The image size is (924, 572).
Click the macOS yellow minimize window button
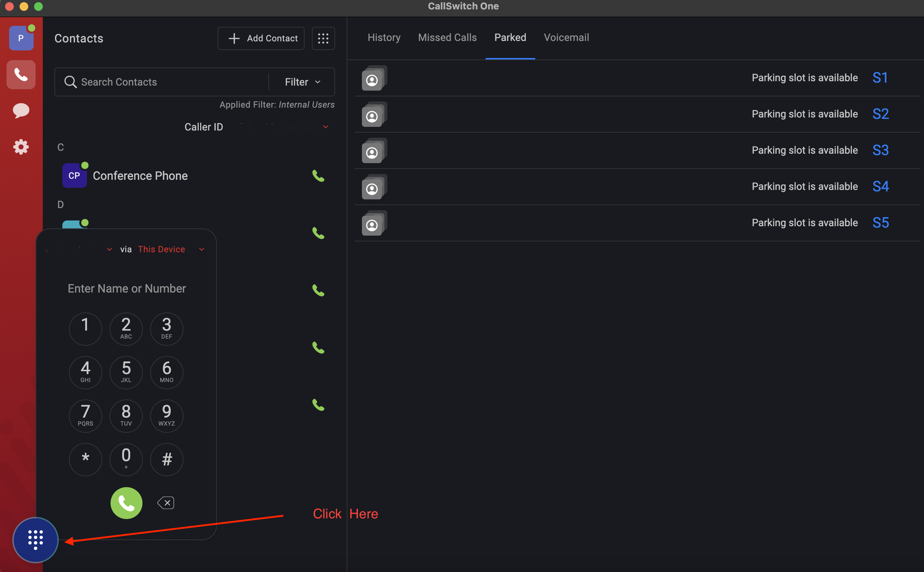tap(24, 7)
